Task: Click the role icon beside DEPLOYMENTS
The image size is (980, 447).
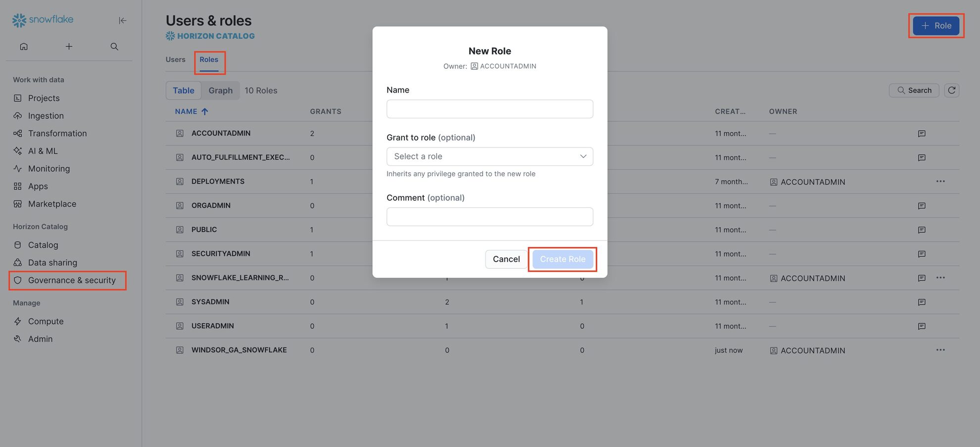Action: [180, 182]
